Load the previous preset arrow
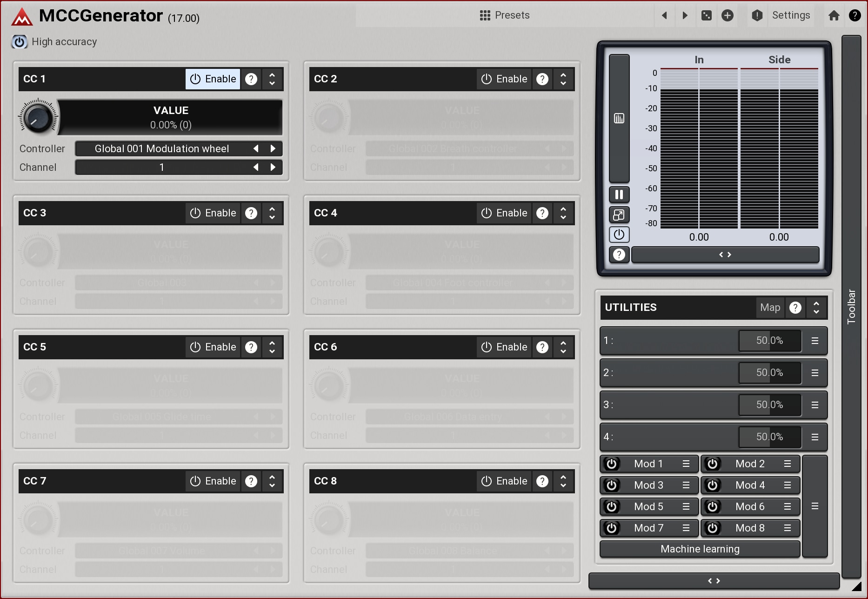 coord(664,15)
